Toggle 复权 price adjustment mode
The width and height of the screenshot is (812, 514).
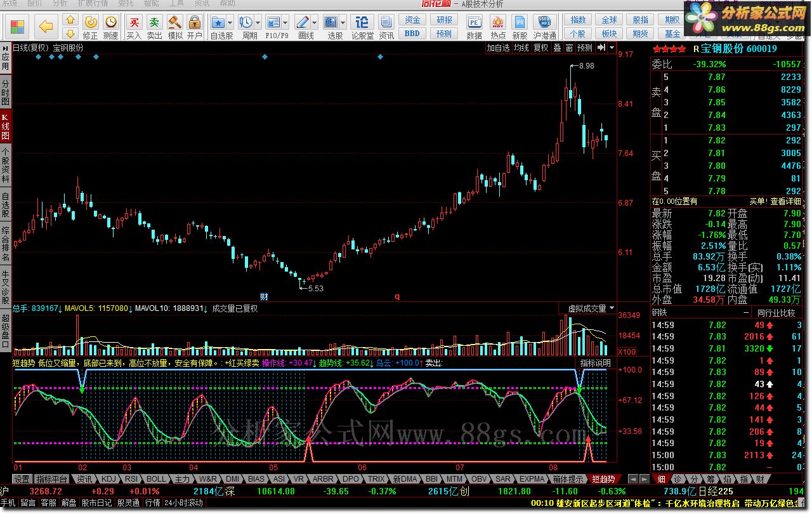pos(540,48)
